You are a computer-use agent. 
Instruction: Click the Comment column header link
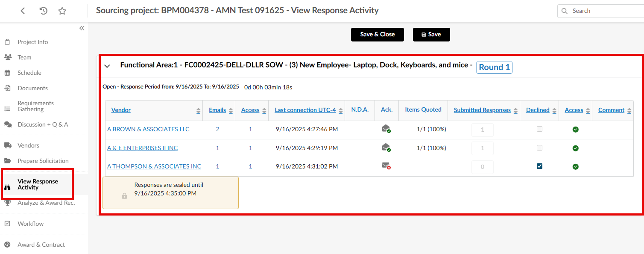[x=611, y=110]
